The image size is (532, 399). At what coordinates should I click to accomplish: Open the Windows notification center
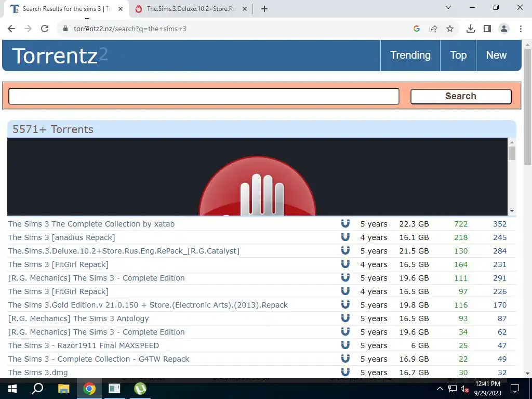[515, 389]
